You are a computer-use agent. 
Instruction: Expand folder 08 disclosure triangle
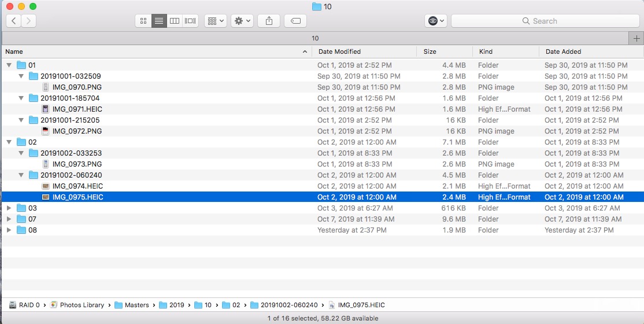pyautogui.click(x=9, y=230)
